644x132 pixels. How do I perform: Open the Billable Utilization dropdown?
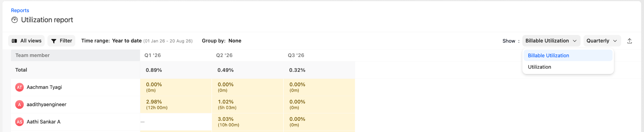click(x=551, y=41)
